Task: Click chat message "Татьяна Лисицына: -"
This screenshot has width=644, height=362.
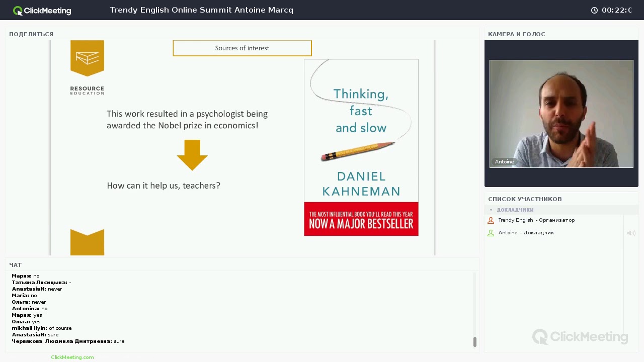Action: click(41, 283)
